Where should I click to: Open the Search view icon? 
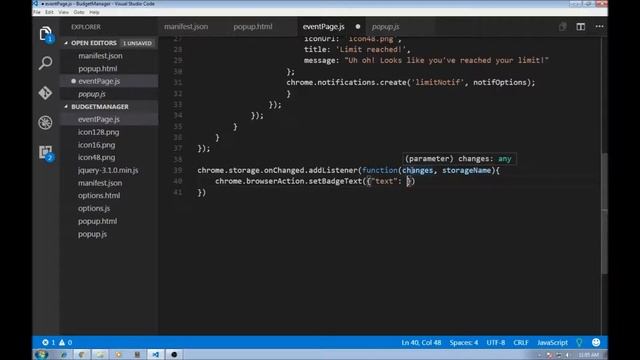46,63
